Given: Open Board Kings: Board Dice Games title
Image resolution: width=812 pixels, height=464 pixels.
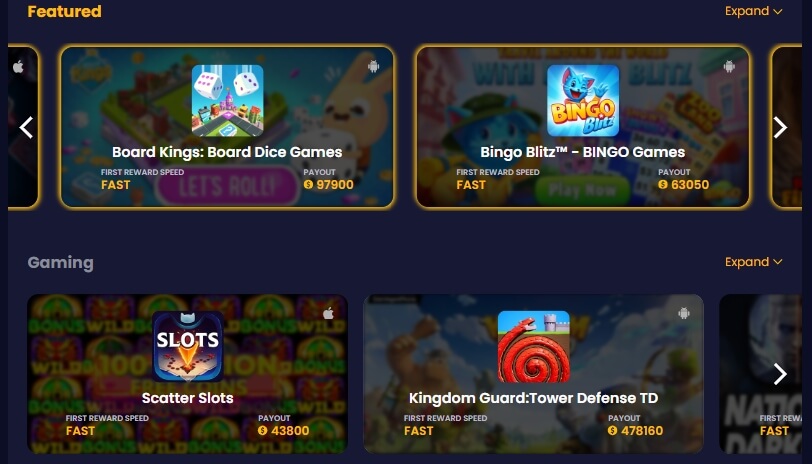Looking at the screenshot, I should (x=227, y=152).
